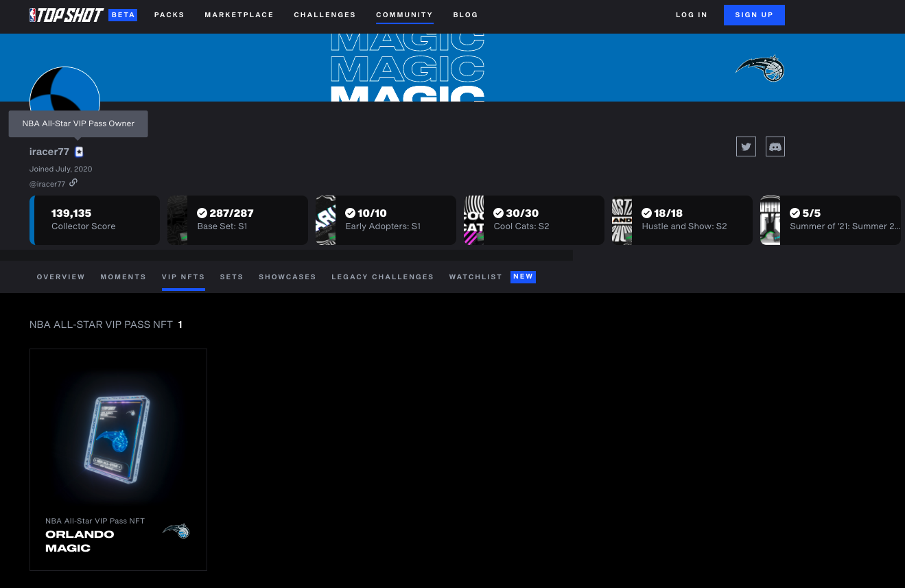Switch to the Overview tab
The height and width of the screenshot is (588, 905).
(x=61, y=277)
